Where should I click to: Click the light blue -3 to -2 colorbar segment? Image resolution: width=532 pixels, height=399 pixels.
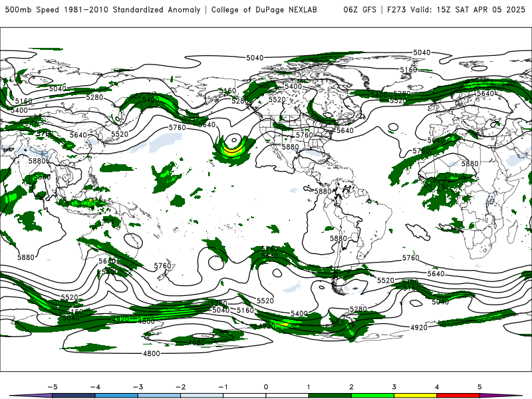159,396
